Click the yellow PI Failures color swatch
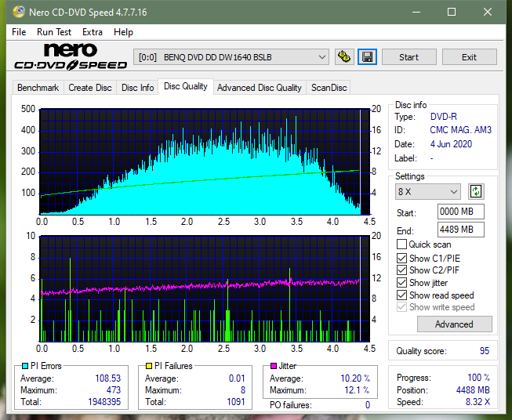 [x=149, y=366]
